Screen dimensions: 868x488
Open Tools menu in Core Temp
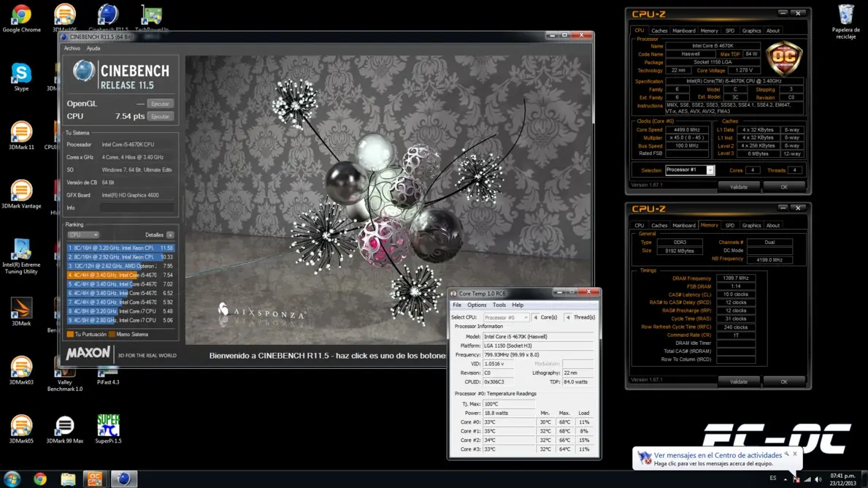click(x=499, y=305)
